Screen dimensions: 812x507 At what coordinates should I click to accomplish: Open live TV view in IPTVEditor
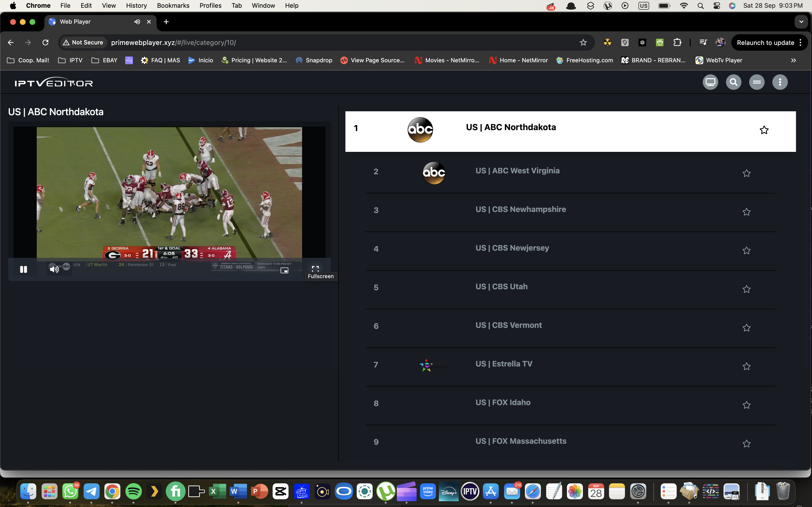click(x=710, y=82)
